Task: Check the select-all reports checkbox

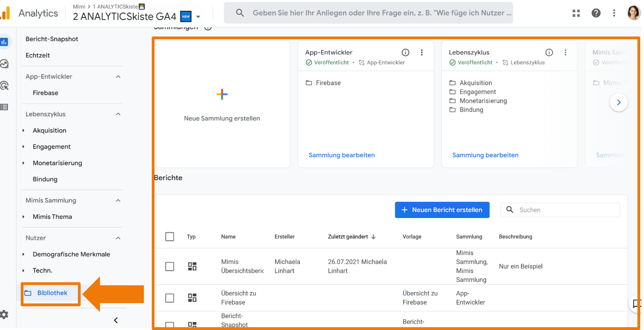Action: pyautogui.click(x=170, y=237)
